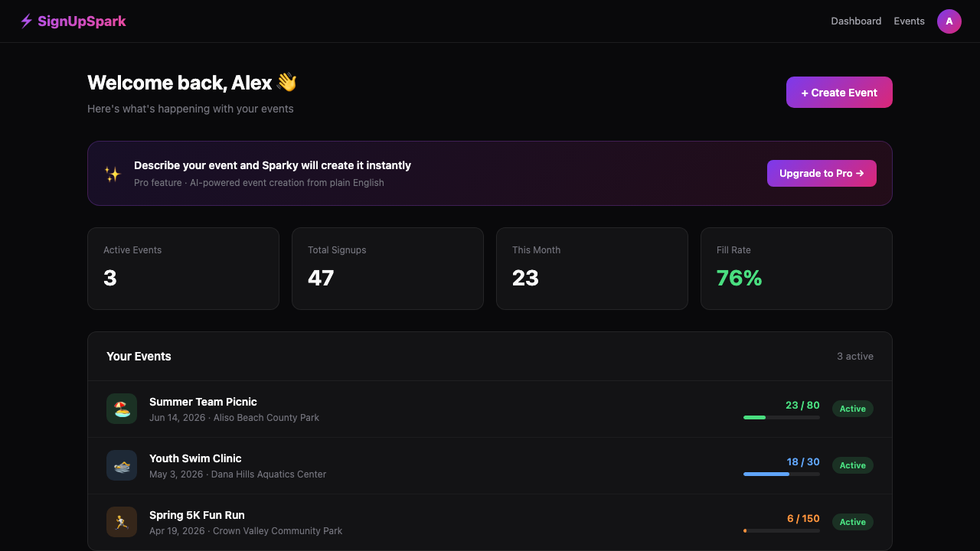Expand the Your Events panel header

click(x=139, y=356)
